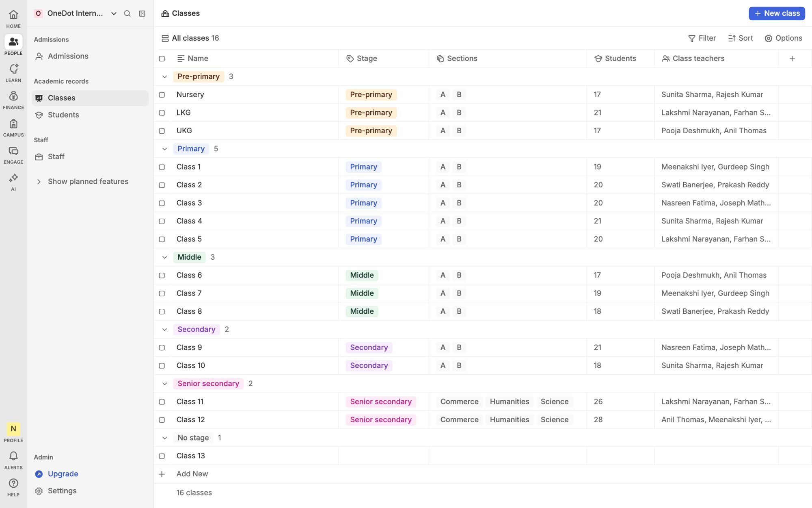Open the Engage chat icon

(x=13, y=151)
